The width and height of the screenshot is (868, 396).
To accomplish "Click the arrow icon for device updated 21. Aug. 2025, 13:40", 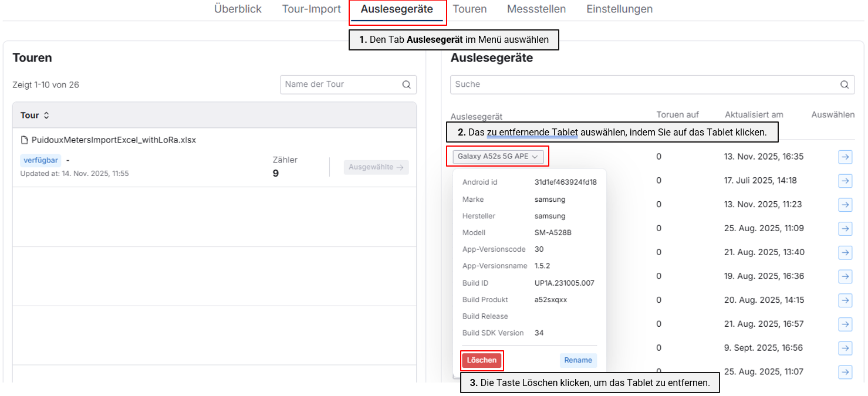I will pos(845,252).
